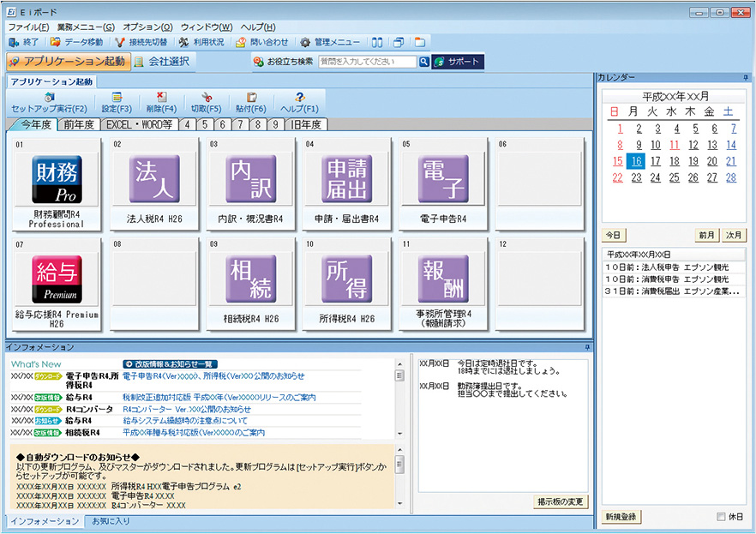The width and height of the screenshot is (756, 534).
Task: Open the 改版情報&お知らせ一覧 link
Action: click(x=173, y=363)
